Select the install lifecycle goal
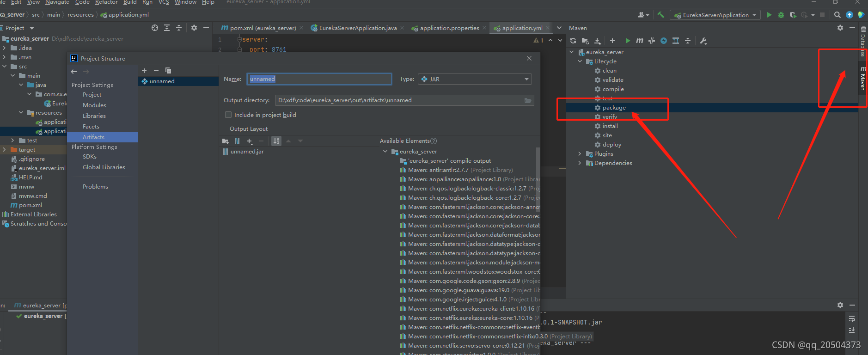This screenshot has height=355, width=868. 610,126
